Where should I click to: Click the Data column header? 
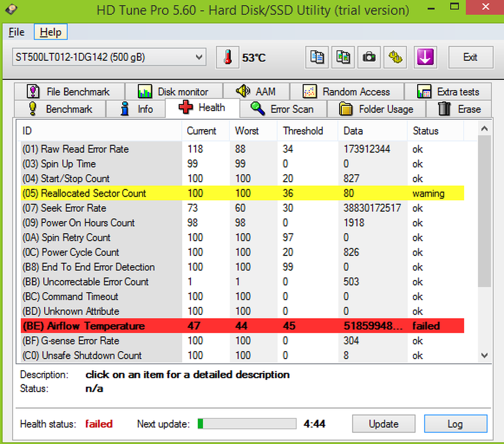(x=373, y=131)
